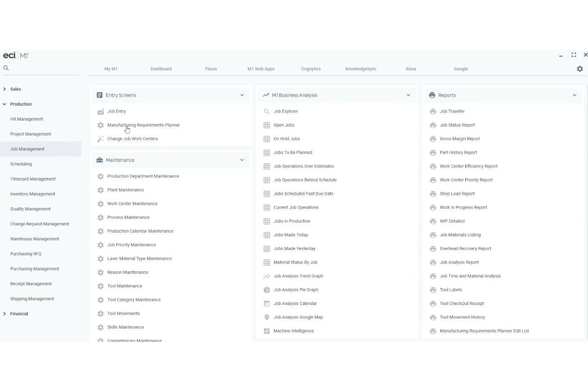Image resolution: width=588 pixels, height=392 pixels.
Task: Click gear icon beside Plant Maintenance
Action: [x=101, y=190]
